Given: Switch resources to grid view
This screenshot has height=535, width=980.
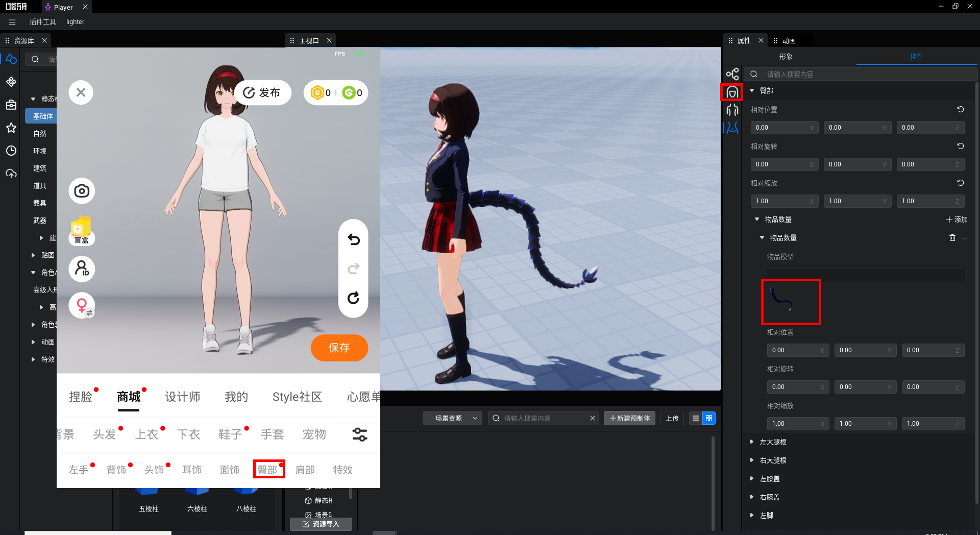Looking at the screenshot, I should (709, 418).
